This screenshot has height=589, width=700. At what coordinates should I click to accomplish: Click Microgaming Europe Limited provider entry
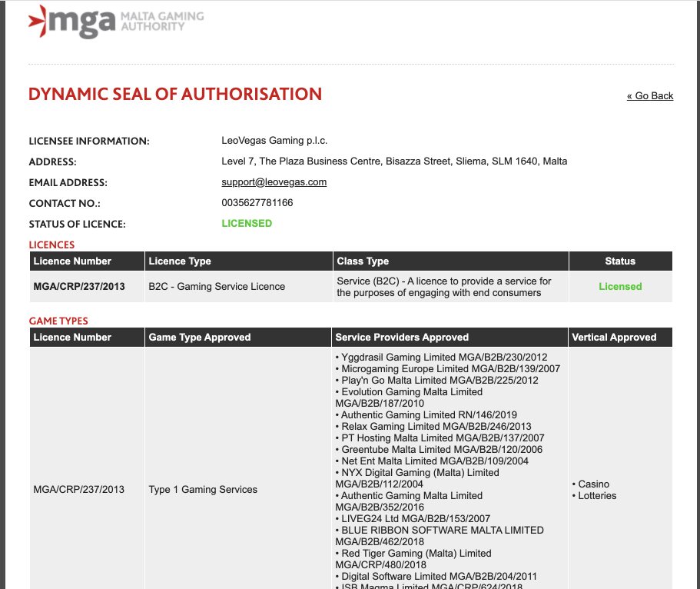pyautogui.click(x=448, y=368)
